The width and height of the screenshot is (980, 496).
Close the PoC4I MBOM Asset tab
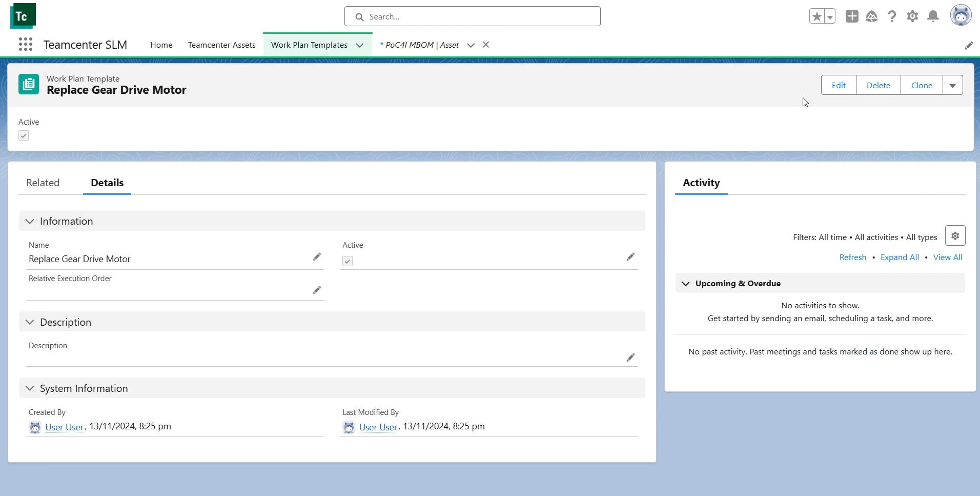tap(485, 45)
